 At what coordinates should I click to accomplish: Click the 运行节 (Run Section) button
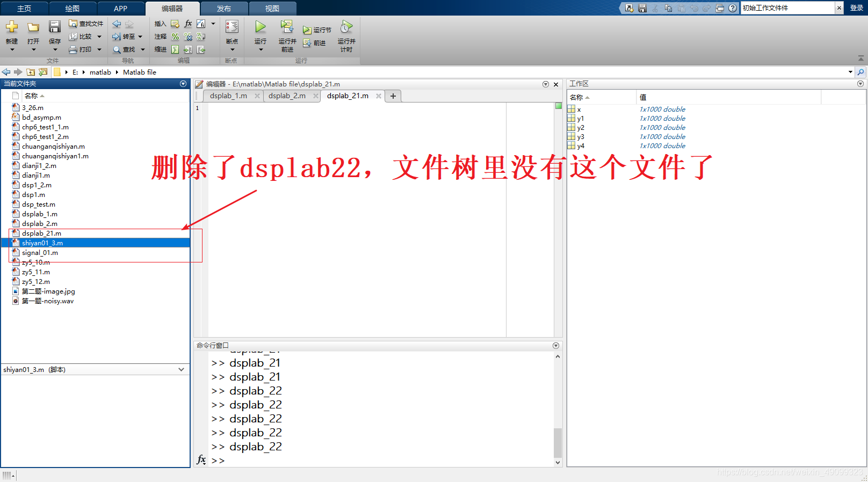click(x=317, y=30)
